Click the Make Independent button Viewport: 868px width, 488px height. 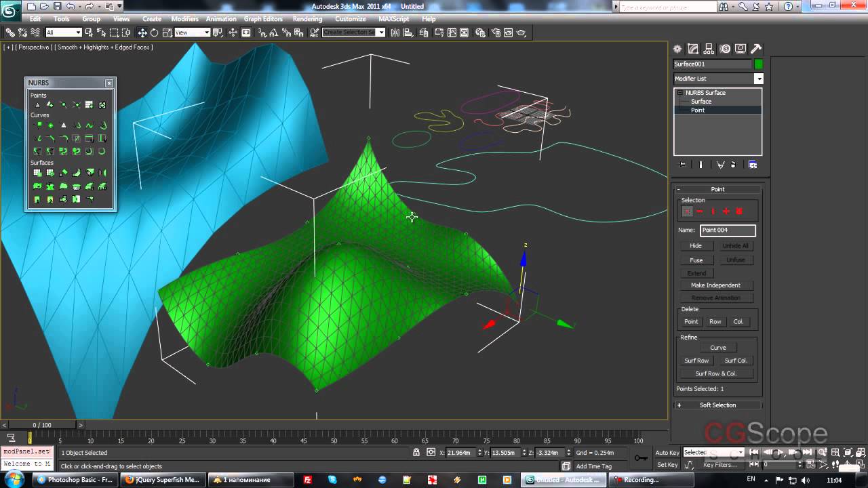click(x=715, y=285)
